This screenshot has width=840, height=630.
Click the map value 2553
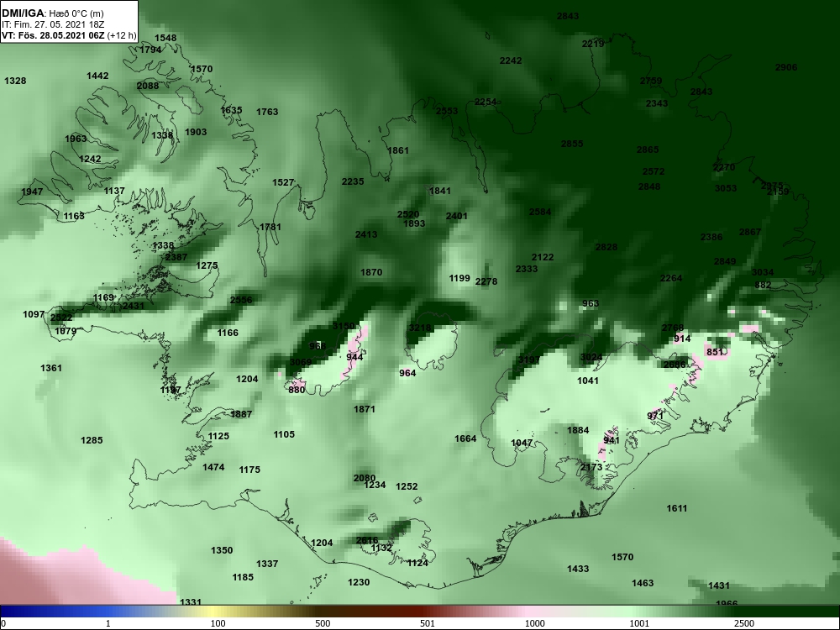[x=447, y=111]
